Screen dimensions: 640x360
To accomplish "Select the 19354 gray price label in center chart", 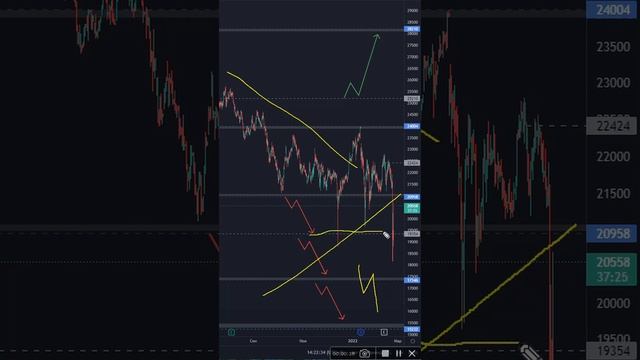I will (411, 234).
